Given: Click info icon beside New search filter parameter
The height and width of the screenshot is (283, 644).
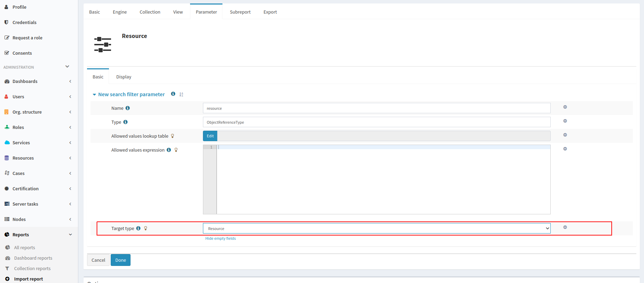Looking at the screenshot, I should (x=173, y=94).
